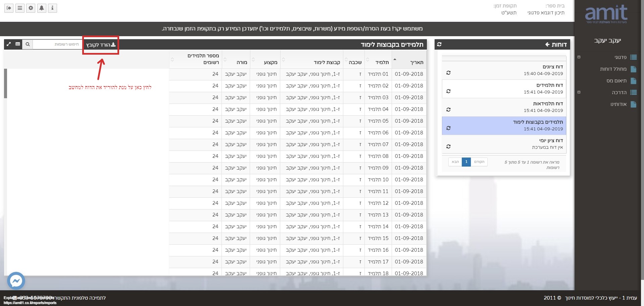Select the תלמיד 13 cell
The height and width of the screenshot is (306, 644).
pos(378,215)
